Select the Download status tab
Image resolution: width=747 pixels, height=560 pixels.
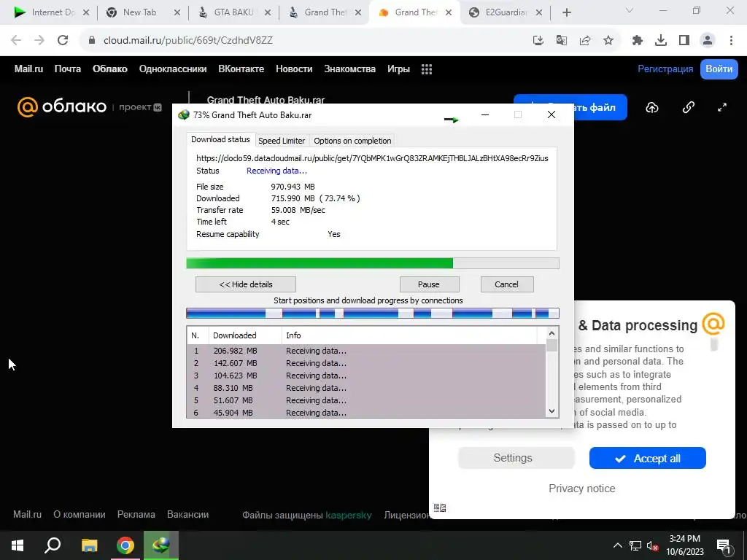tap(220, 139)
